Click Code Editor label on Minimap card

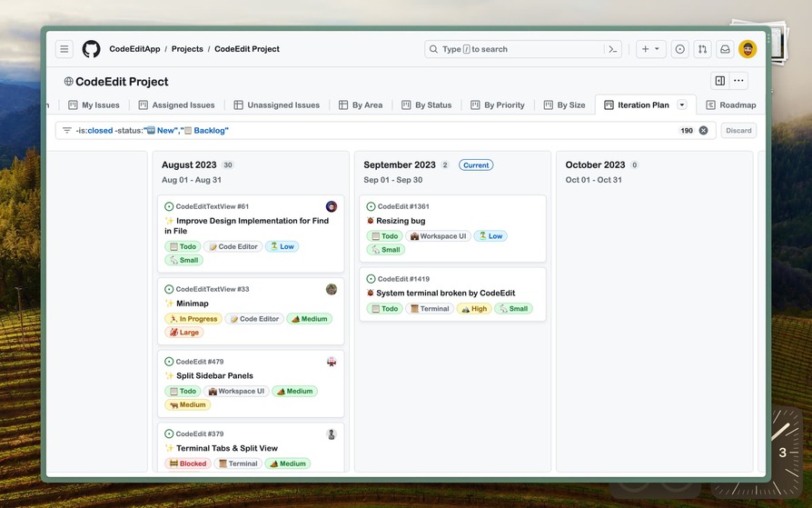coord(254,319)
